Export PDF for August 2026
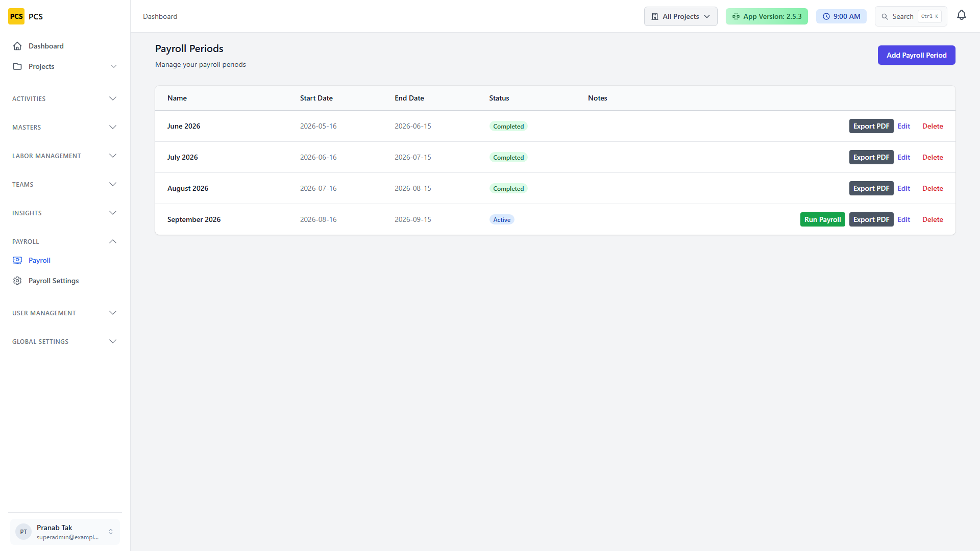The height and width of the screenshot is (551, 980). coord(871,188)
